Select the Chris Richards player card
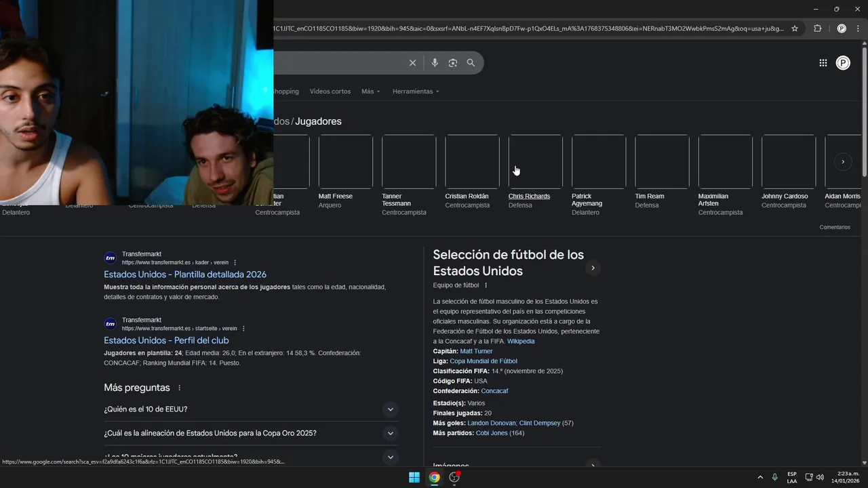This screenshot has height=488, width=868. (x=535, y=172)
